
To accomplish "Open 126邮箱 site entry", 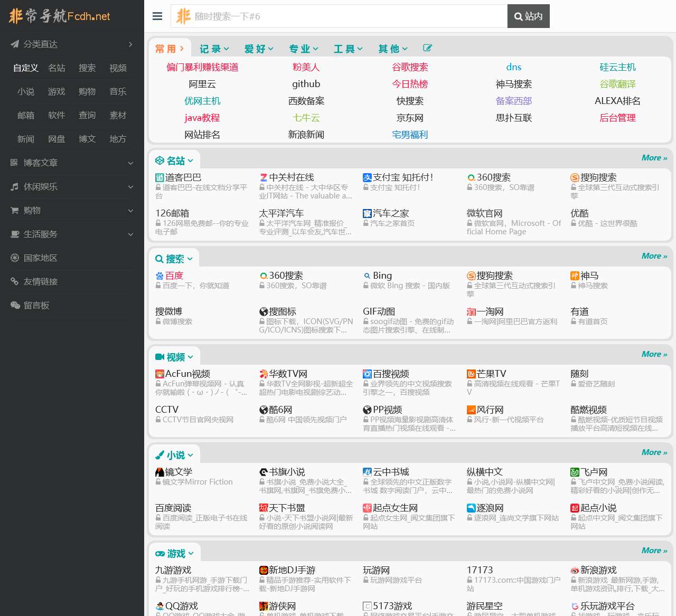I will click(x=172, y=213).
